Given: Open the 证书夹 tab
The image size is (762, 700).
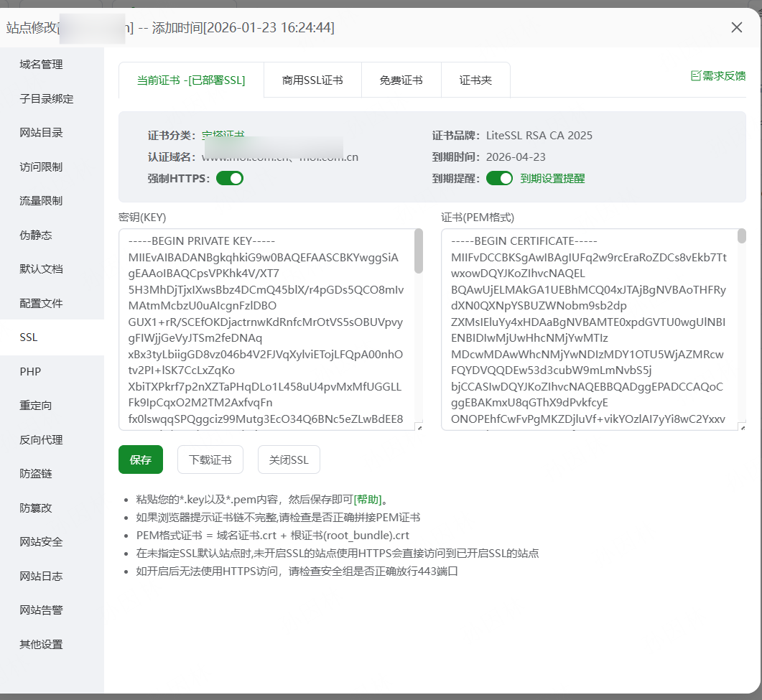Looking at the screenshot, I should (x=475, y=79).
